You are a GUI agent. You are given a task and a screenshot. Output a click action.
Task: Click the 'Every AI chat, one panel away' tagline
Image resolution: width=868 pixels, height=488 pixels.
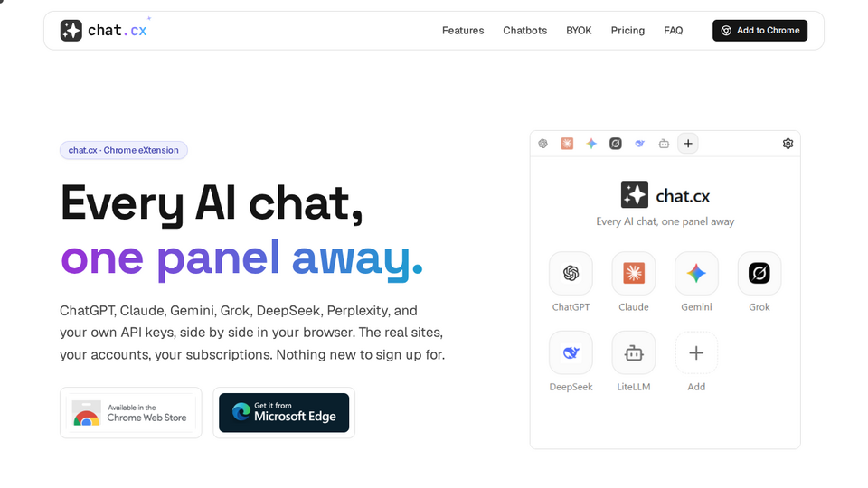pos(665,221)
